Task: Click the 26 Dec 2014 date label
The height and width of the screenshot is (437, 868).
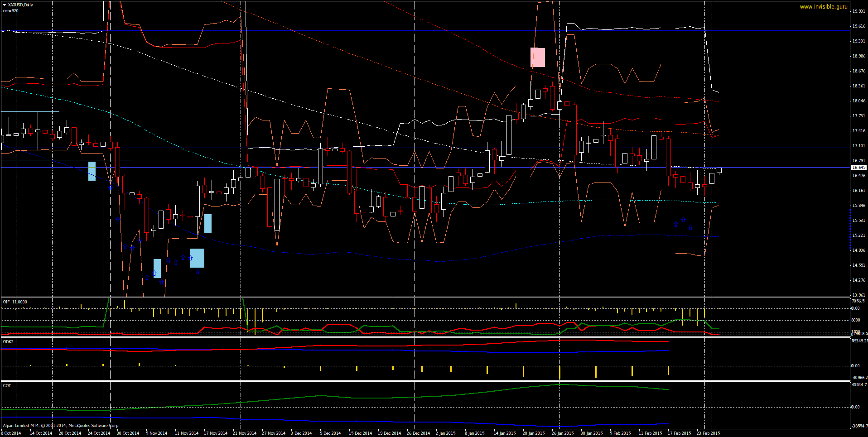Action: click(x=418, y=433)
